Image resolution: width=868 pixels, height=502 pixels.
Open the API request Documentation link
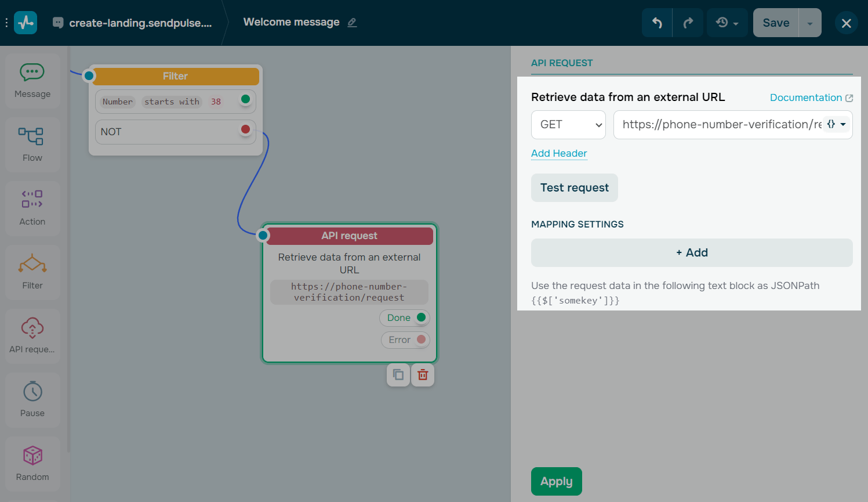pyautogui.click(x=807, y=97)
